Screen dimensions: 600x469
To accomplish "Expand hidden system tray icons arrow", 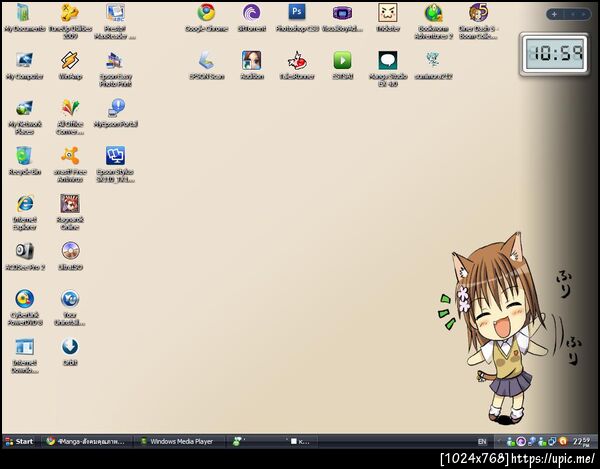I will click(499, 441).
